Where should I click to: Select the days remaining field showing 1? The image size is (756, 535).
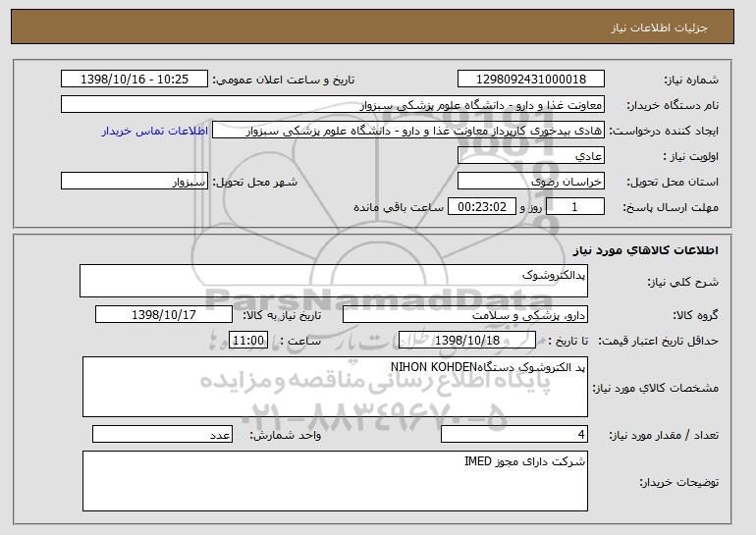pyautogui.click(x=574, y=207)
